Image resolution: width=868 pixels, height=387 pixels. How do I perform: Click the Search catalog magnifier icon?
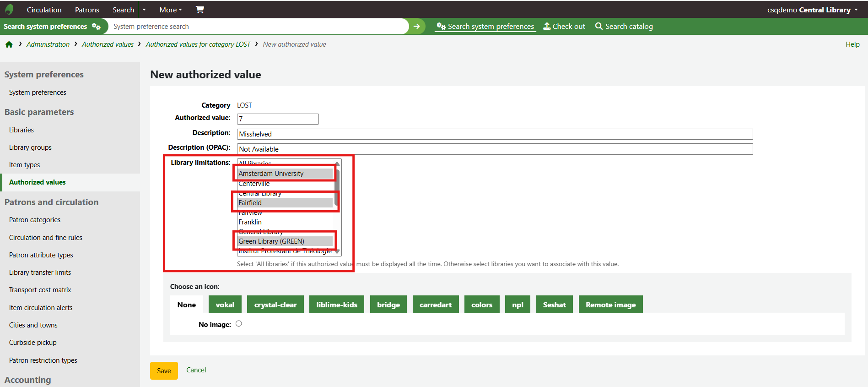[598, 27]
